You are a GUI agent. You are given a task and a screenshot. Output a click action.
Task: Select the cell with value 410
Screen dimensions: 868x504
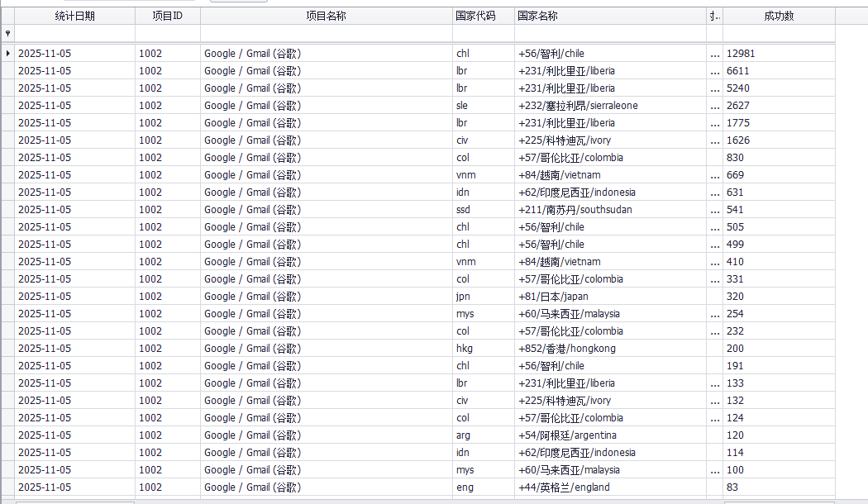coord(779,262)
